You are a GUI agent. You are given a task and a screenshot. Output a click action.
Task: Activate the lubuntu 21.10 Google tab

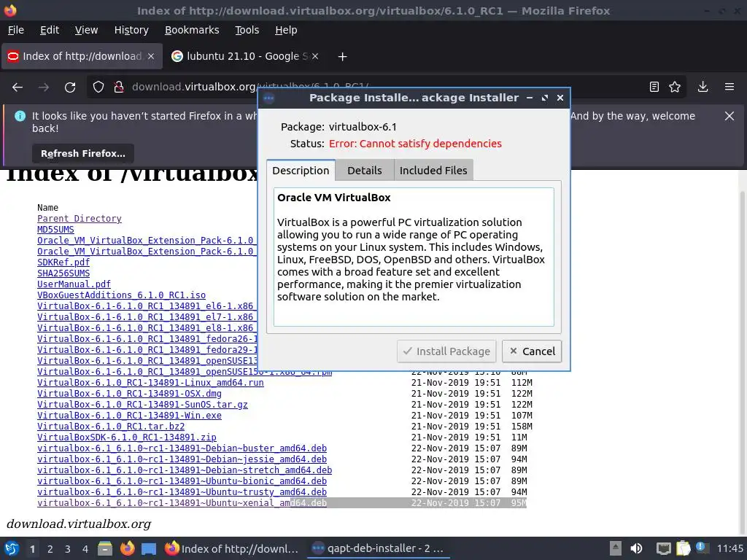coord(245,56)
